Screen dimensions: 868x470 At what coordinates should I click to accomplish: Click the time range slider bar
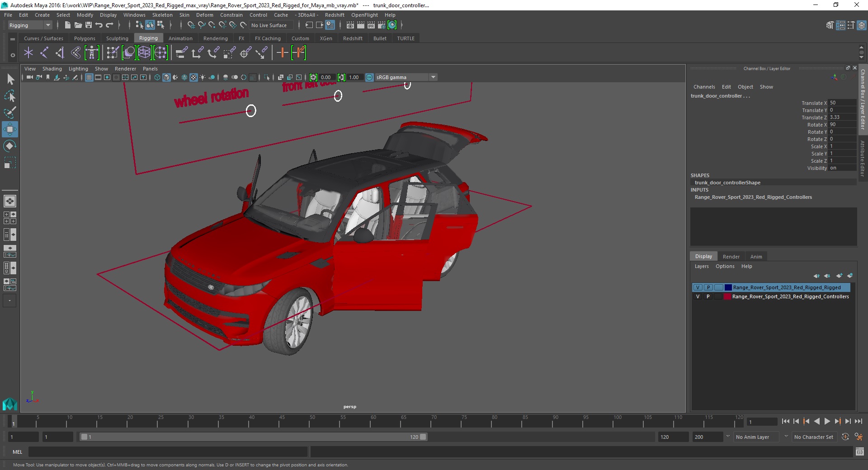pos(253,437)
